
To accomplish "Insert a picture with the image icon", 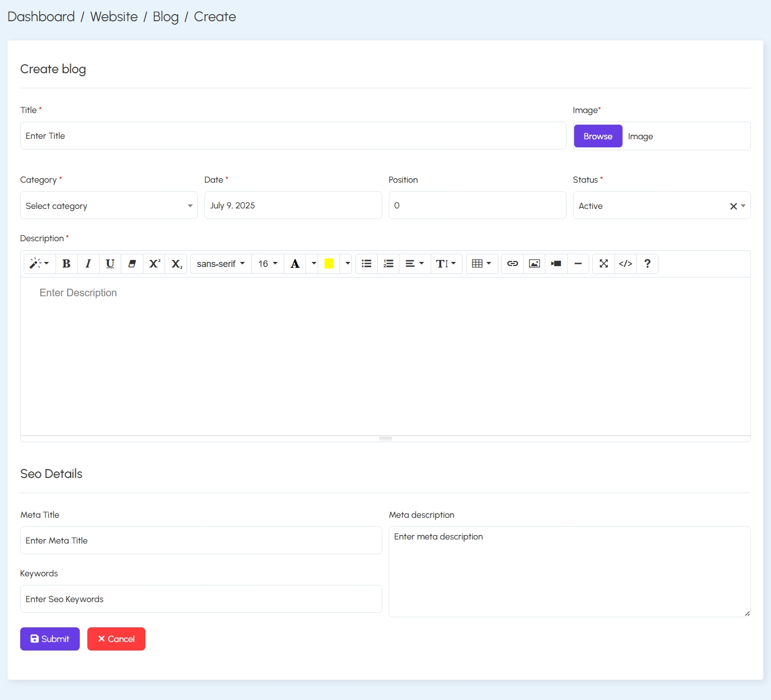I will coord(534,263).
